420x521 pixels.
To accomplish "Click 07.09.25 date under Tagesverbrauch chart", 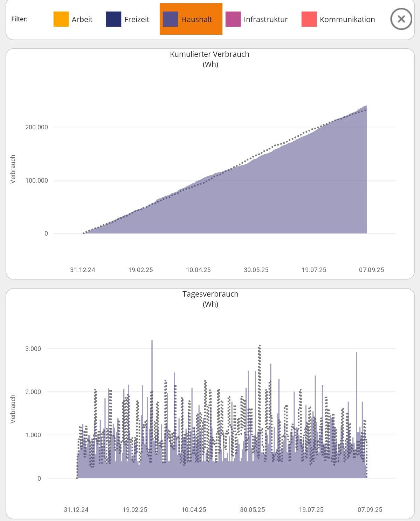I will [370, 510].
